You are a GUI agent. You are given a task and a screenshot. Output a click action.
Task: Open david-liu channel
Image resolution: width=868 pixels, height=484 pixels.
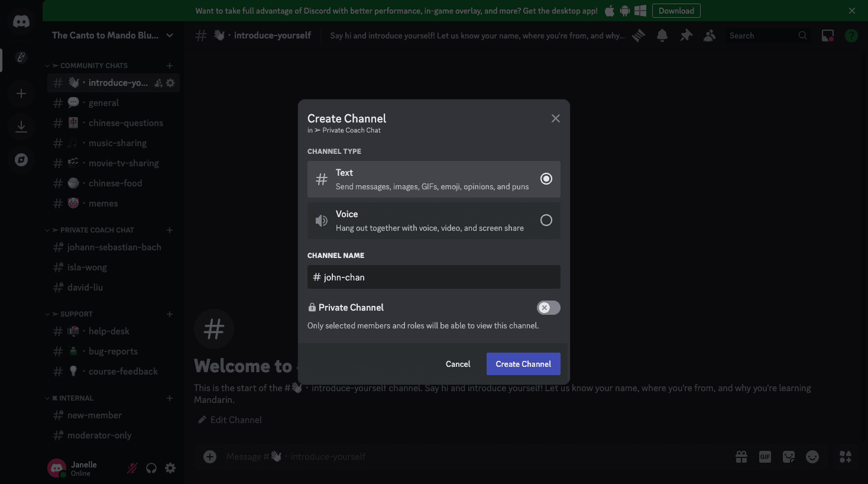[x=114, y=288]
